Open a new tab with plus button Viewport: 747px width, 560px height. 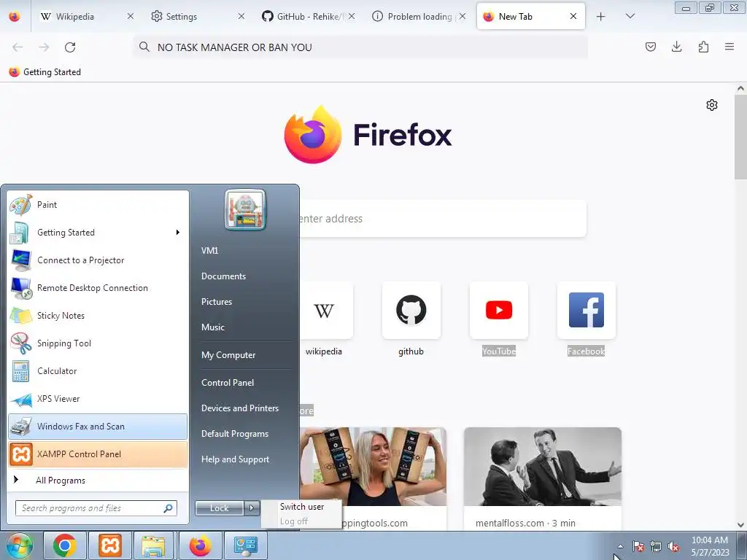pyautogui.click(x=601, y=17)
